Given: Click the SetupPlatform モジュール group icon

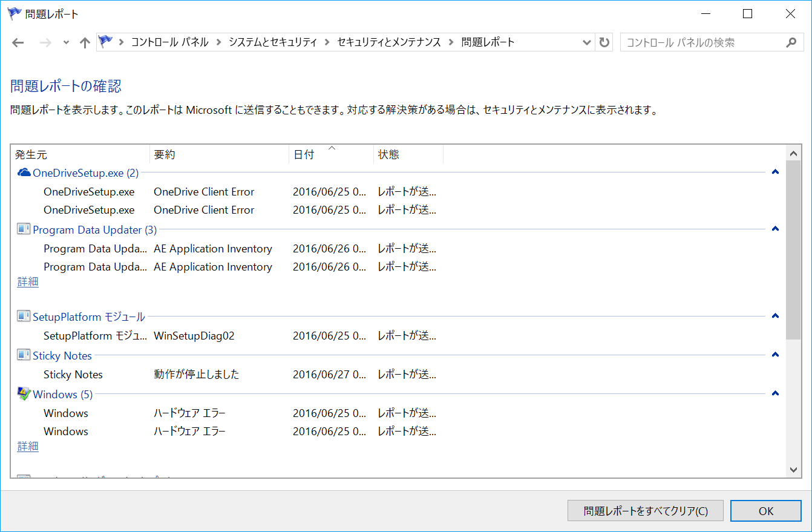Looking at the screenshot, I should [24, 317].
